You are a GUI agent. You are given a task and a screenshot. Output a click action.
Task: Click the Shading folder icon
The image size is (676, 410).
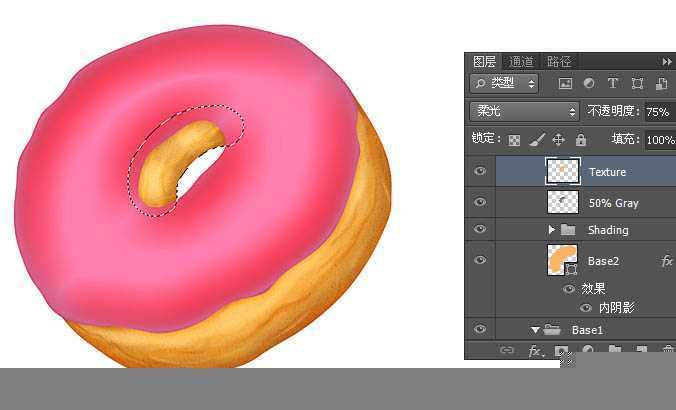(x=568, y=230)
